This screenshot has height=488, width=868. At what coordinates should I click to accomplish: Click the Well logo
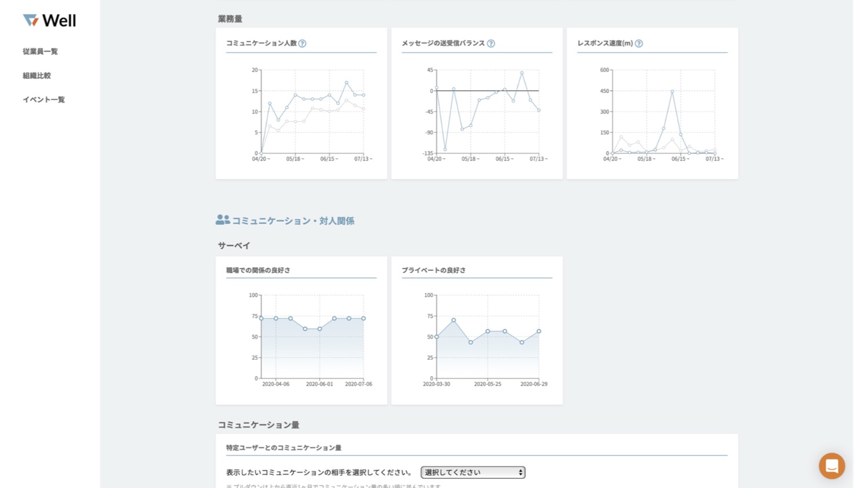[x=49, y=21]
